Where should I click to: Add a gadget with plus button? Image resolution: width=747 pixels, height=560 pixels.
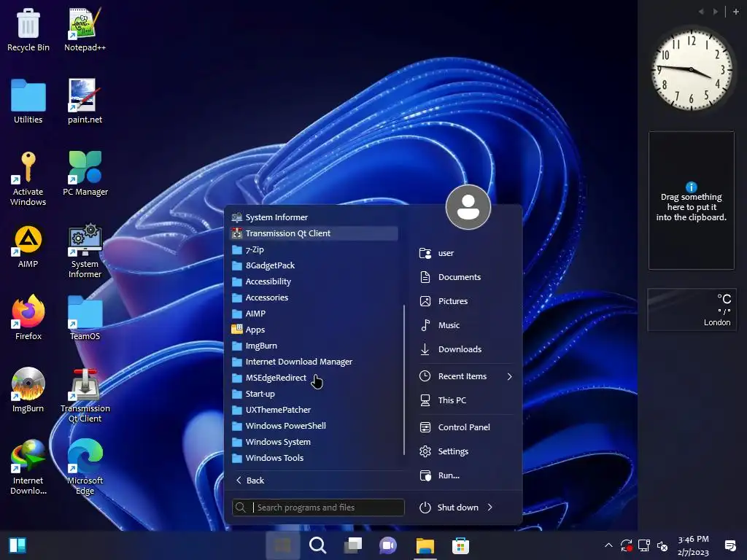(735, 12)
